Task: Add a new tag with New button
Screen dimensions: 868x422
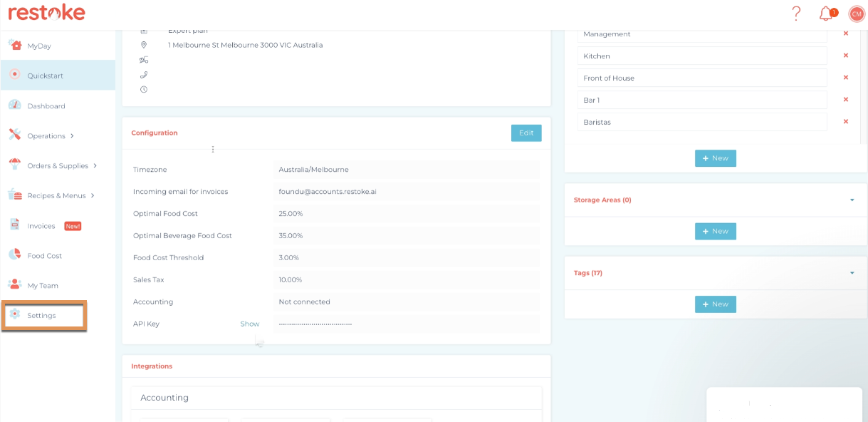Action: point(715,304)
